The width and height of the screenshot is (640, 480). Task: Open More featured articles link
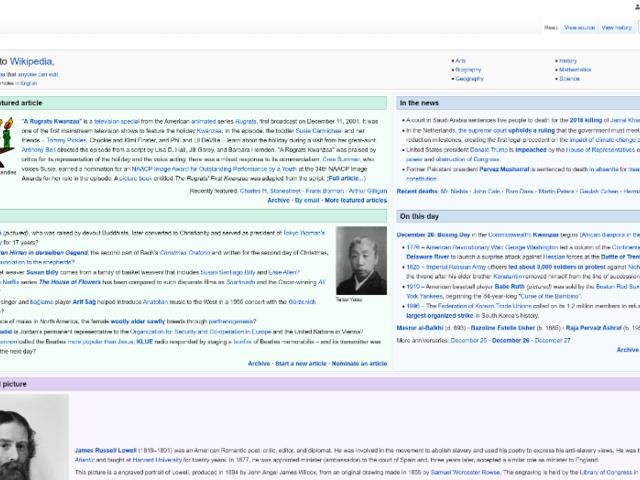coord(355,200)
